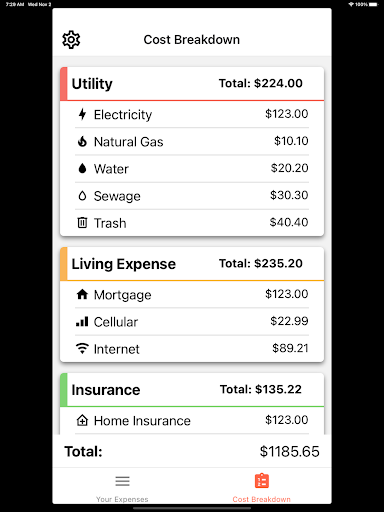The width and height of the screenshot is (384, 512).
Task: Collapse the Living Expense category header
Action: click(x=192, y=264)
